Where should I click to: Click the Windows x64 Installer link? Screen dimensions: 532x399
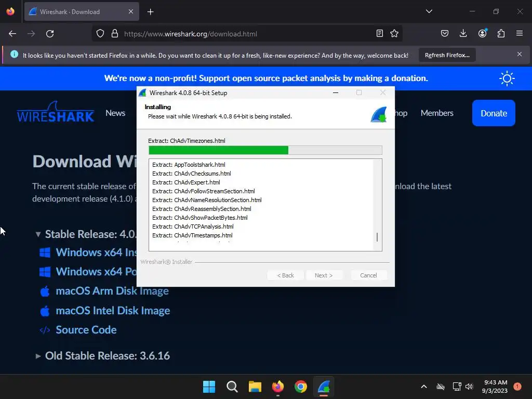[96, 252]
